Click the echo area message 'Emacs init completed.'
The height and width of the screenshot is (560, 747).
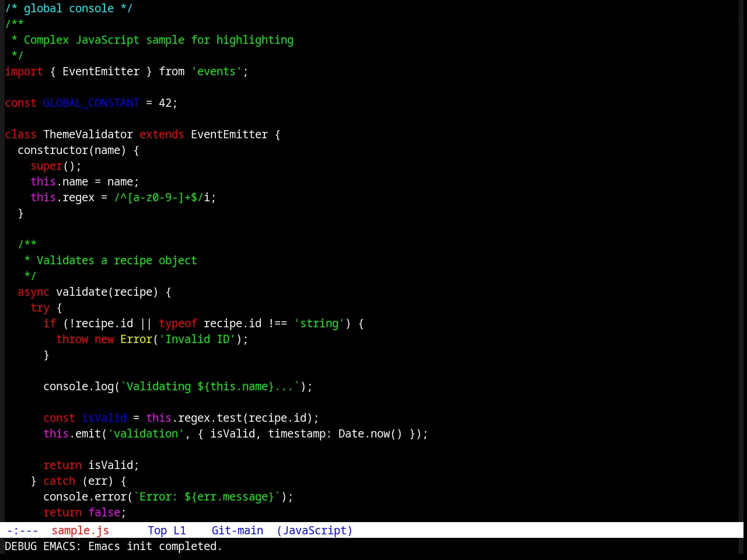155,546
